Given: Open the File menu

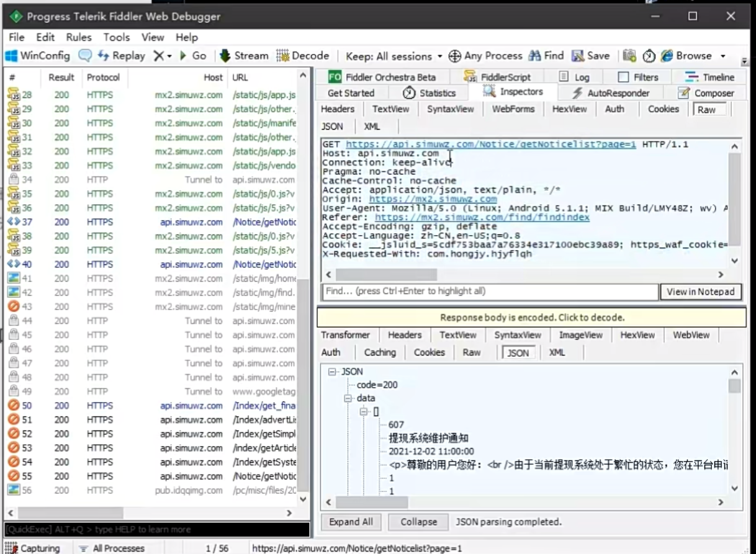Looking at the screenshot, I should point(17,37).
